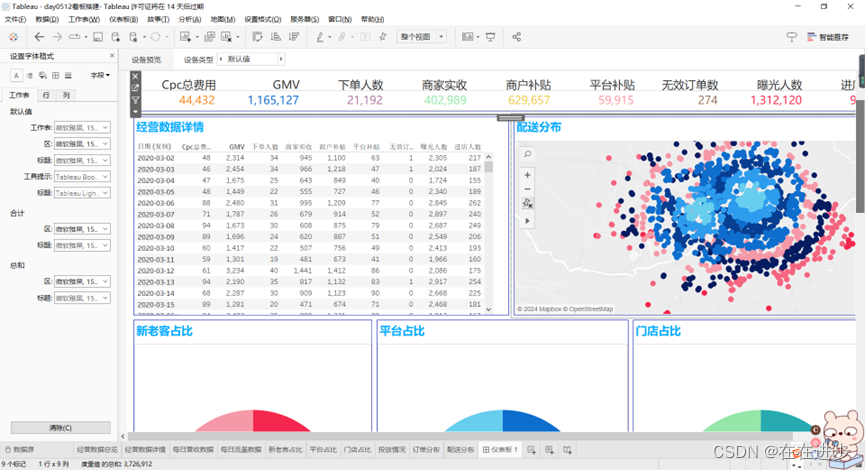This screenshot has height=470, width=865.
Task: Select the shading paint bucket format icon
Action: [x=42, y=76]
